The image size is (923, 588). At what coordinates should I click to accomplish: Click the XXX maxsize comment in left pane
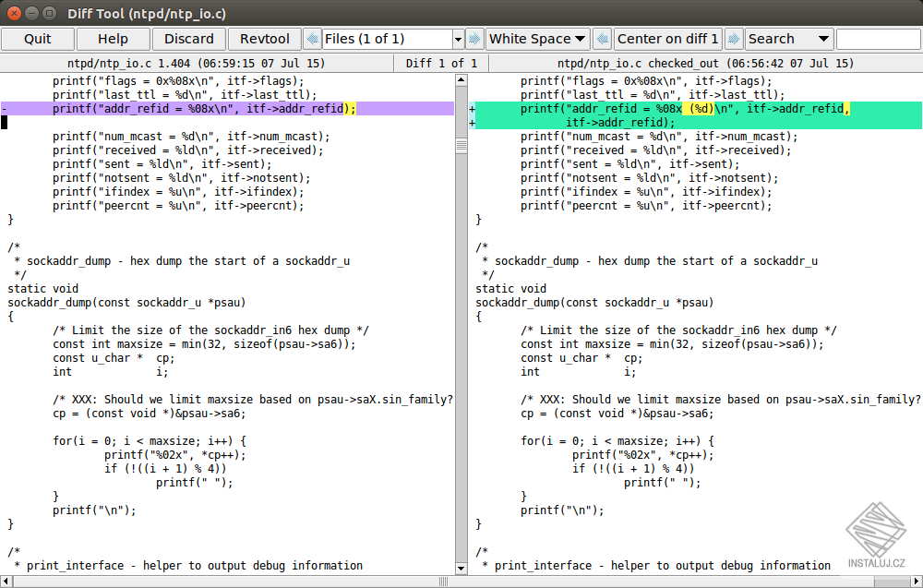(253, 400)
